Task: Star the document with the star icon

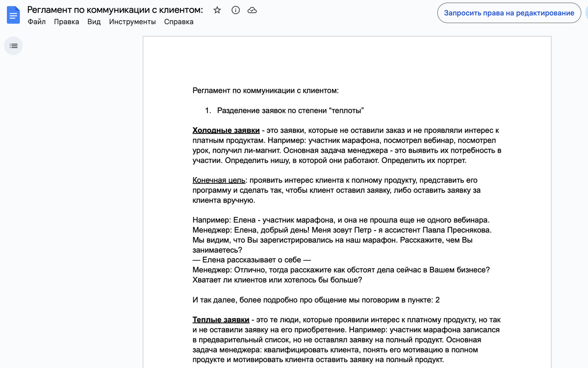Action: [217, 10]
